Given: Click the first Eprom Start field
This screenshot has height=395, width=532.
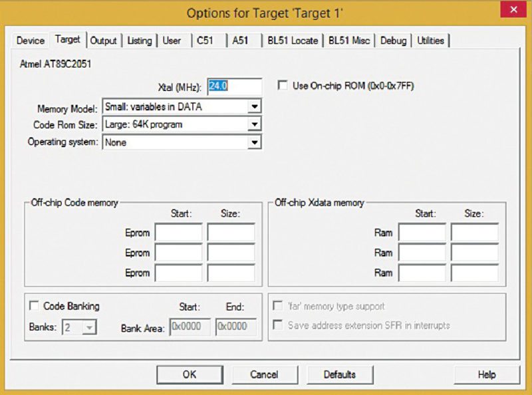Looking at the screenshot, I should click(178, 233).
